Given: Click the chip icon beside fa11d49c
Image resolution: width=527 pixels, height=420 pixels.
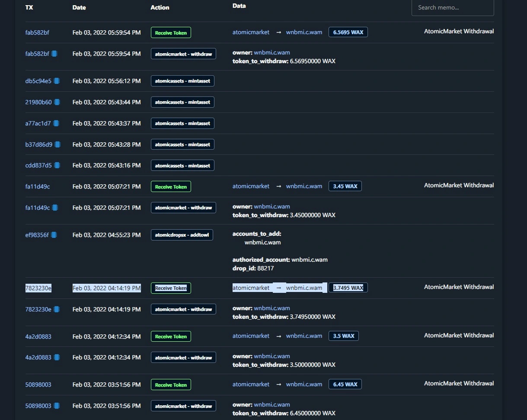Looking at the screenshot, I should point(54,208).
